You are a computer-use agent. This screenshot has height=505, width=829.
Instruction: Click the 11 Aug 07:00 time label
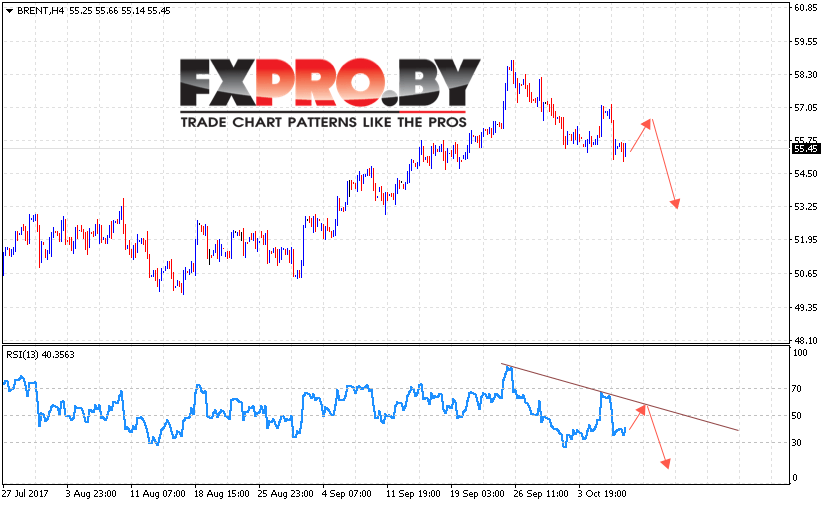pyautogui.click(x=158, y=494)
